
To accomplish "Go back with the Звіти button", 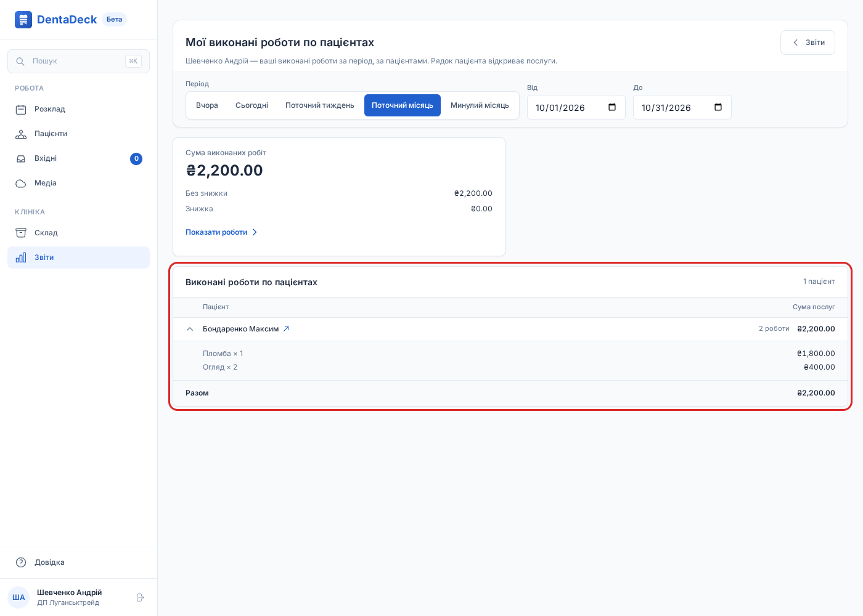I will coord(808,43).
